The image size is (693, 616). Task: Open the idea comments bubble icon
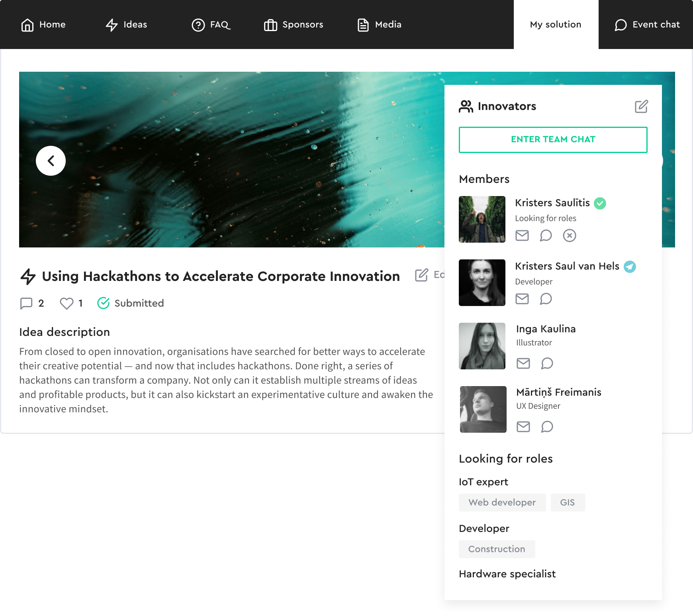[26, 304]
